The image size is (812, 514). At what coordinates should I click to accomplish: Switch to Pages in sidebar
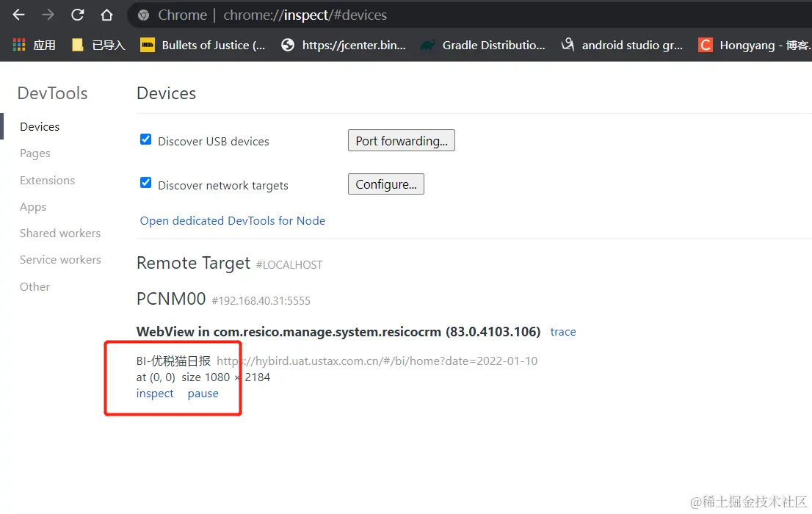(x=35, y=153)
